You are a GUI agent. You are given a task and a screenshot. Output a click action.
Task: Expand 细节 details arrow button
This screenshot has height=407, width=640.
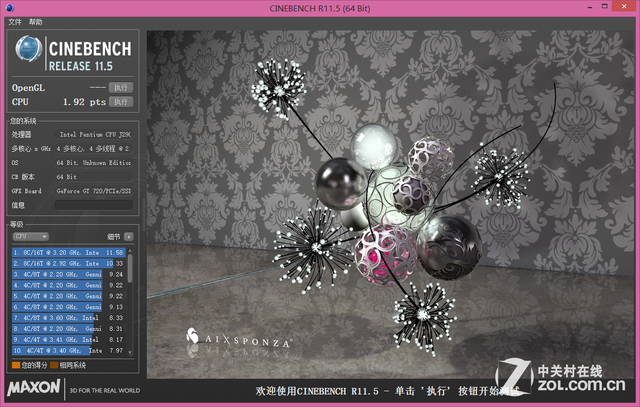(x=129, y=237)
